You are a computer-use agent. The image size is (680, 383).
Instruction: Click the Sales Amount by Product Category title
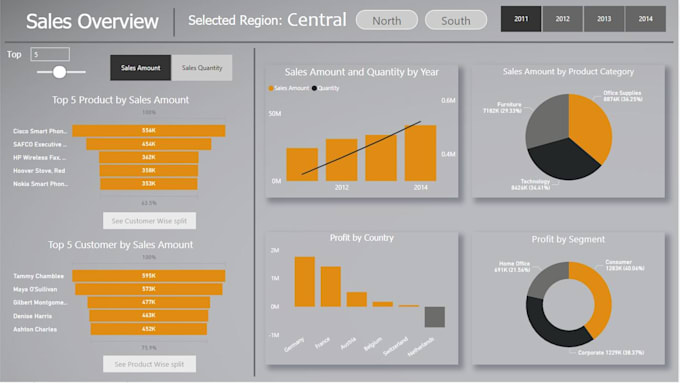[x=568, y=72]
